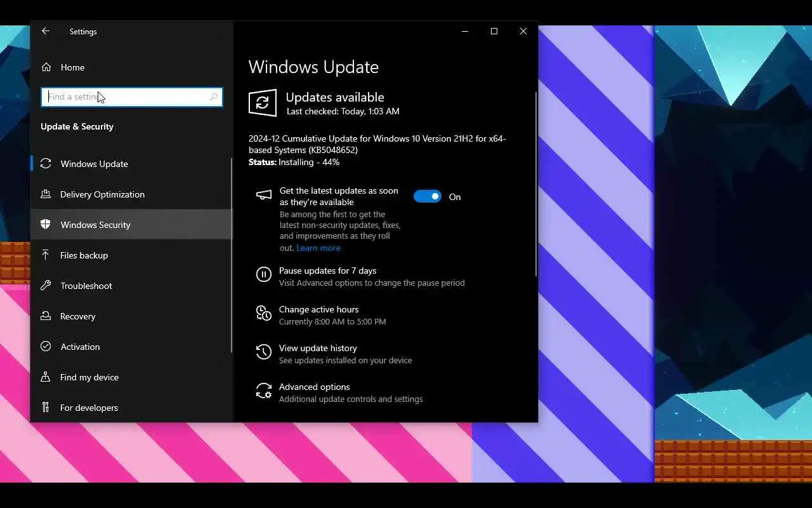The width and height of the screenshot is (812, 508).
Task: Click the Windows Security shield icon
Action: [46, 225]
